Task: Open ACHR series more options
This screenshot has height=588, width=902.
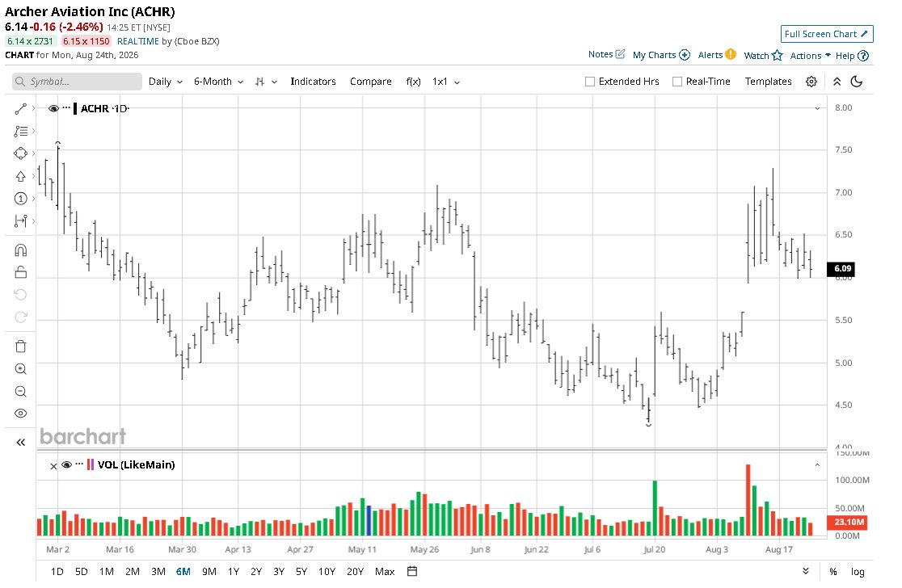Action: pyautogui.click(x=66, y=108)
